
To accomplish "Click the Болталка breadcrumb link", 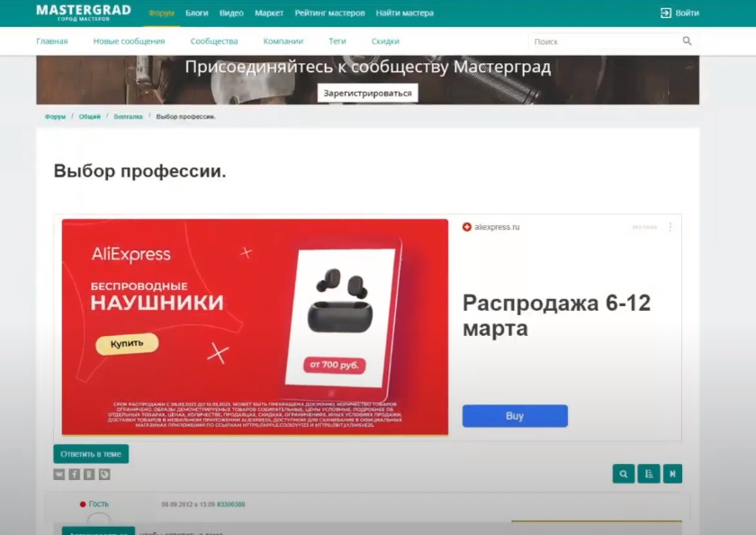I will (128, 117).
